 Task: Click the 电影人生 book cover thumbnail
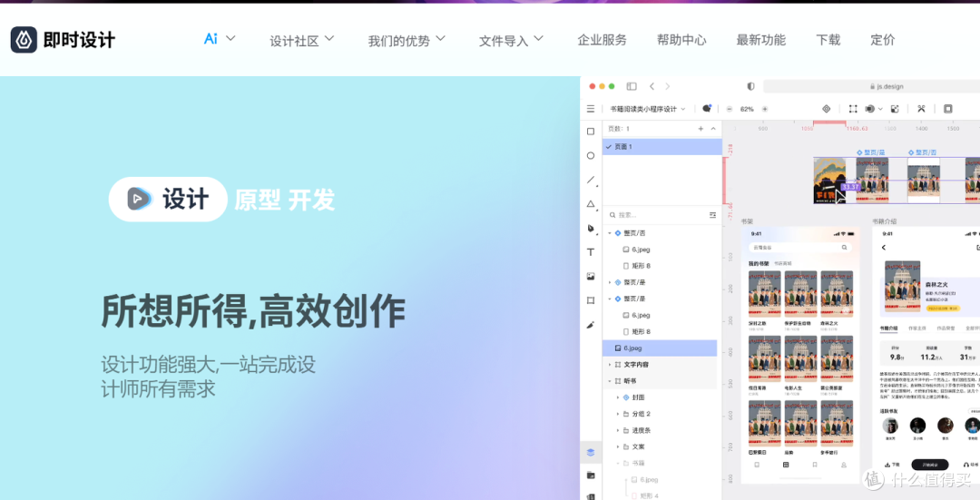[x=800, y=358]
